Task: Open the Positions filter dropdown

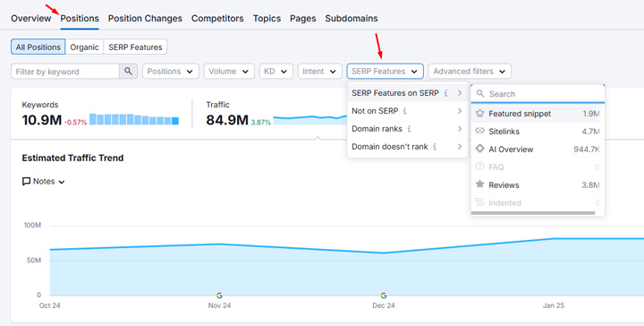Action: click(x=171, y=71)
